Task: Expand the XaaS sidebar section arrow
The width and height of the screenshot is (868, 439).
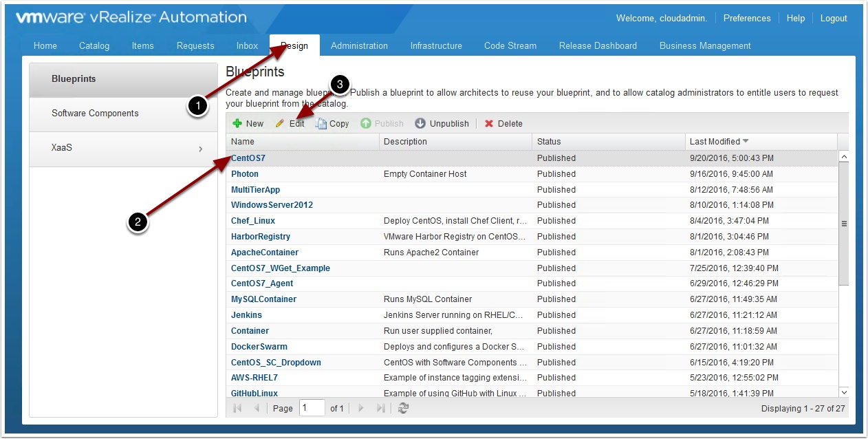Action: coord(201,149)
